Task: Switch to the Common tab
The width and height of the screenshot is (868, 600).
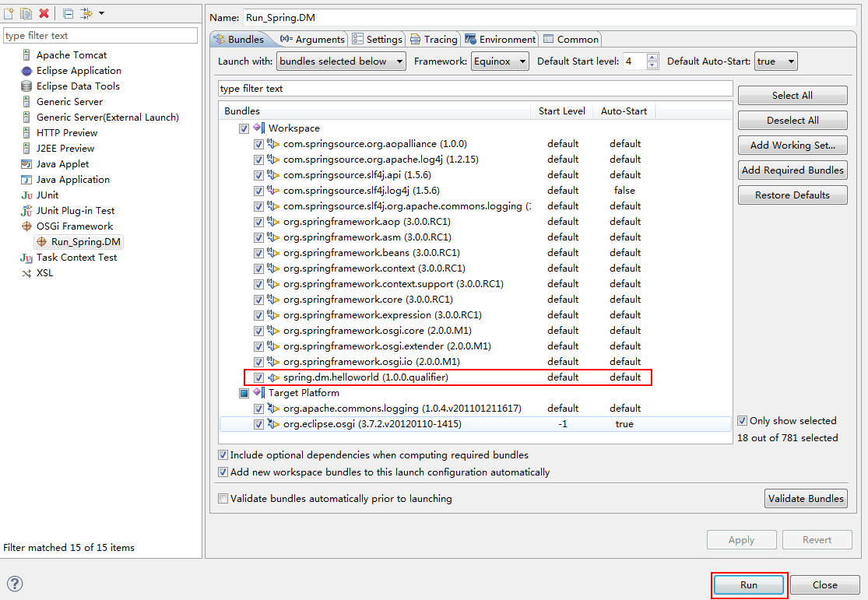Action: pos(571,39)
